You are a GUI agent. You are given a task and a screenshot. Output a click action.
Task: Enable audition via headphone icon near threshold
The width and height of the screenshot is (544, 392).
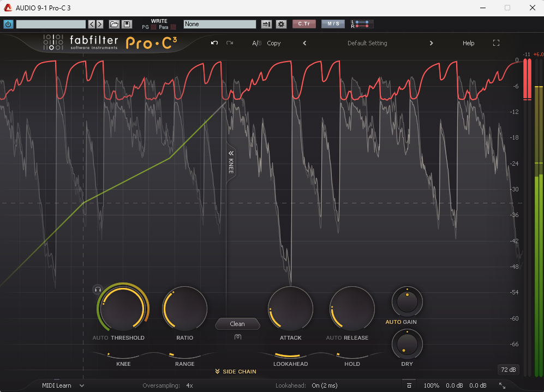pos(98,289)
